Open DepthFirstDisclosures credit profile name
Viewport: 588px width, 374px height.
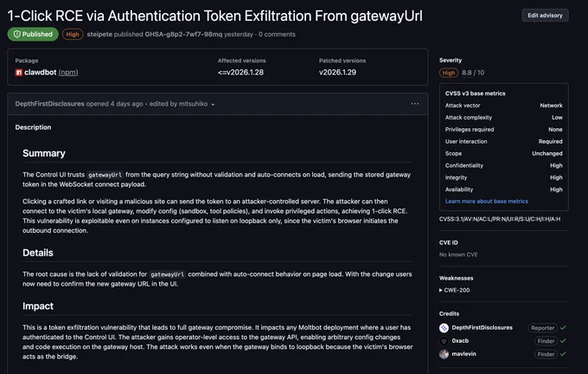click(482, 327)
